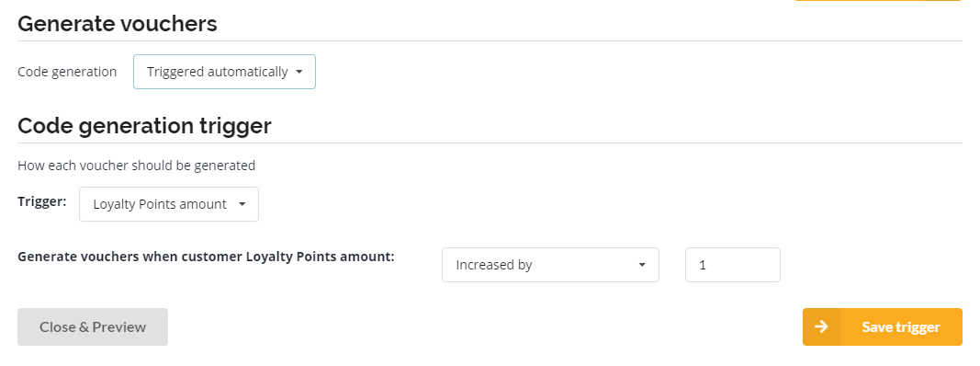The width and height of the screenshot is (980, 366).
Task: Click the caret beside Loyalty Points amount
Action: [x=242, y=204]
